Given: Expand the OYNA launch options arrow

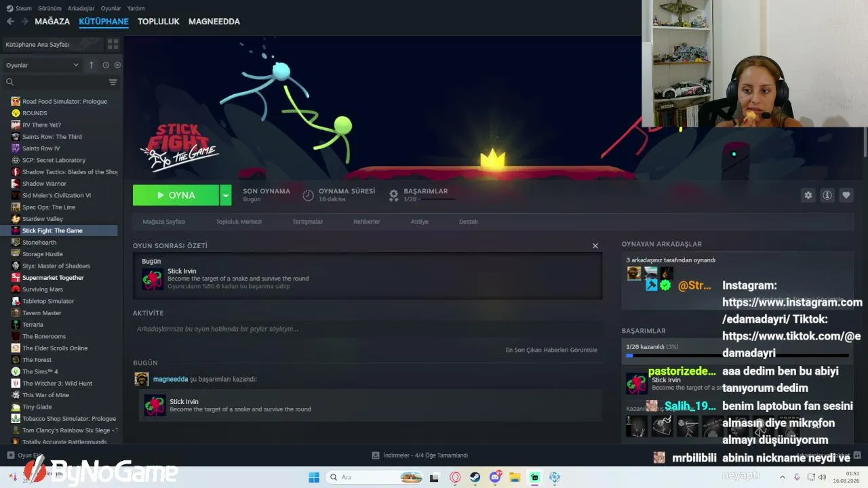Looking at the screenshot, I should (x=226, y=195).
